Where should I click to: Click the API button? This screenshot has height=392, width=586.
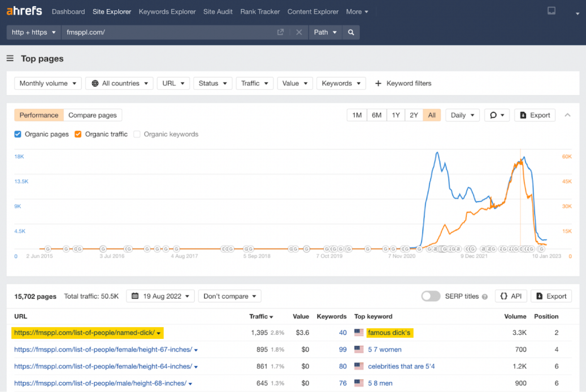click(x=511, y=296)
